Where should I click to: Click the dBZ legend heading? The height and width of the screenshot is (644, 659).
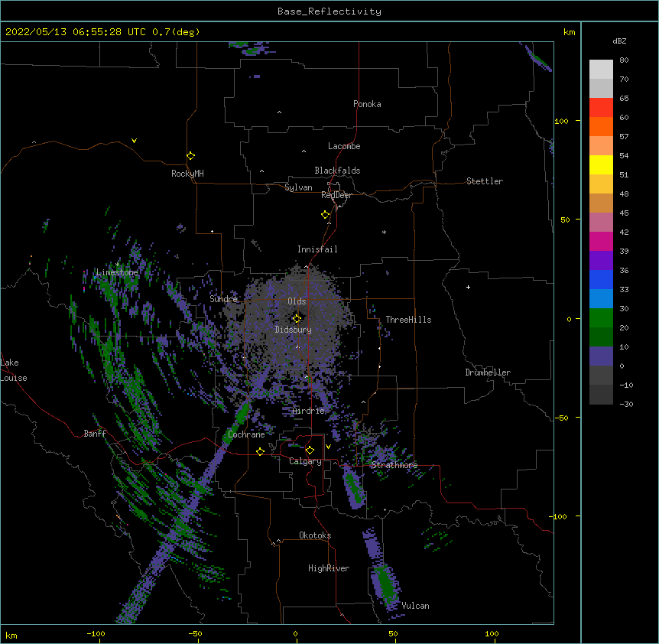point(619,41)
